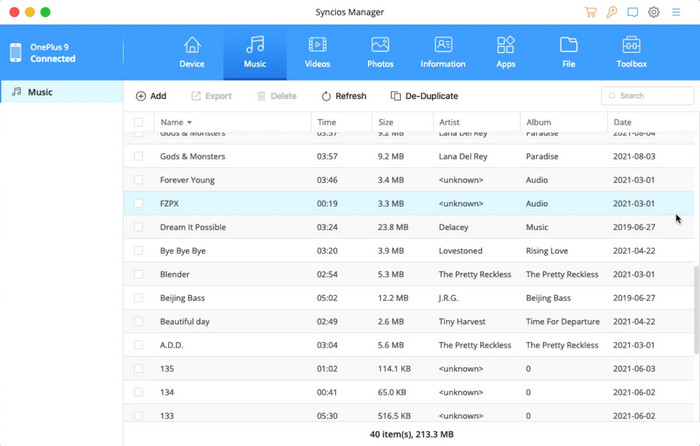Select the song name A.D.D.
This screenshot has width=700, height=446.
pyautogui.click(x=171, y=345)
